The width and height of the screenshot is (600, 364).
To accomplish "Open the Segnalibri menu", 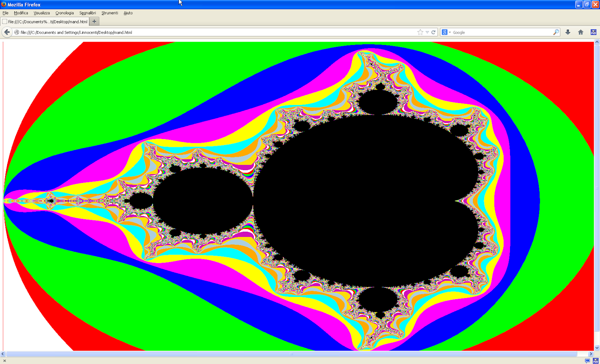I will pyautogui.click(x=87, y=13).
